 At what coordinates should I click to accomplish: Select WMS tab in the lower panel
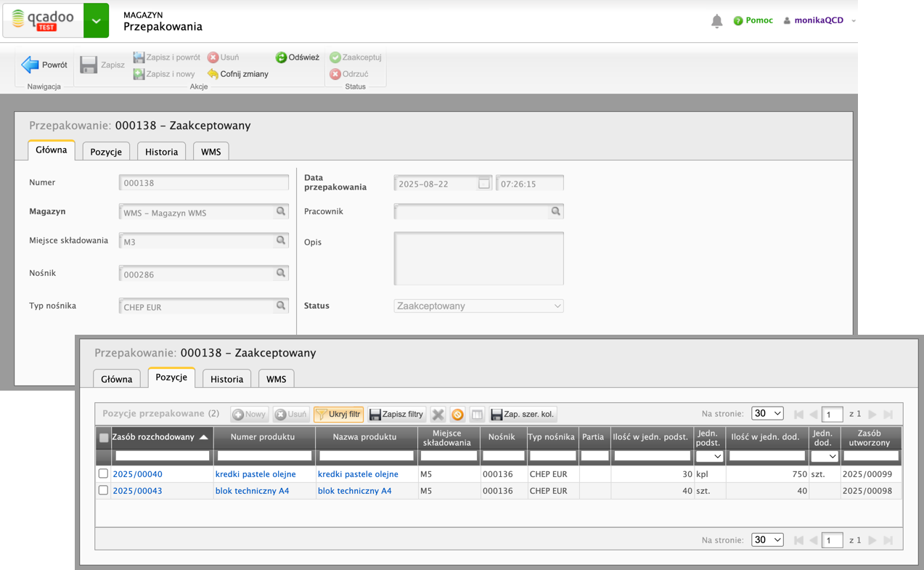pyautogui.click(x=277, y=378)
